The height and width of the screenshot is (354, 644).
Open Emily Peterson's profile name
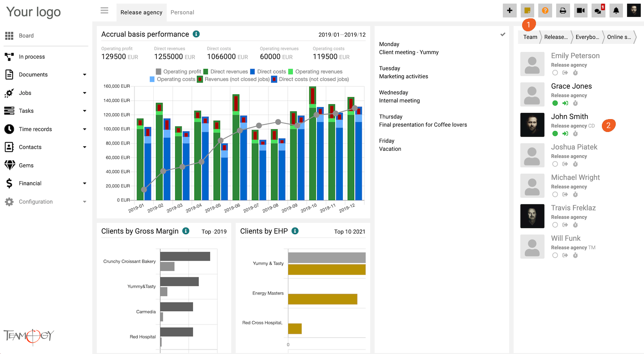tap(575, 56)
